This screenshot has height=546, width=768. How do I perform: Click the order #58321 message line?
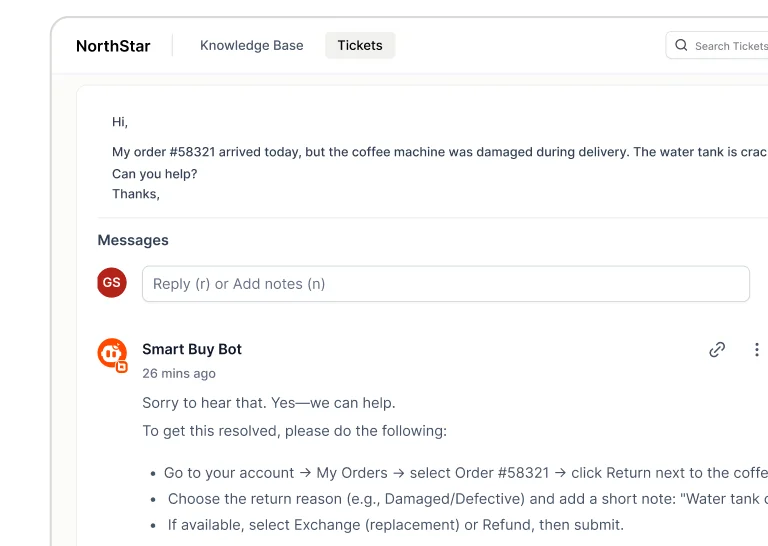click(440, 152)
